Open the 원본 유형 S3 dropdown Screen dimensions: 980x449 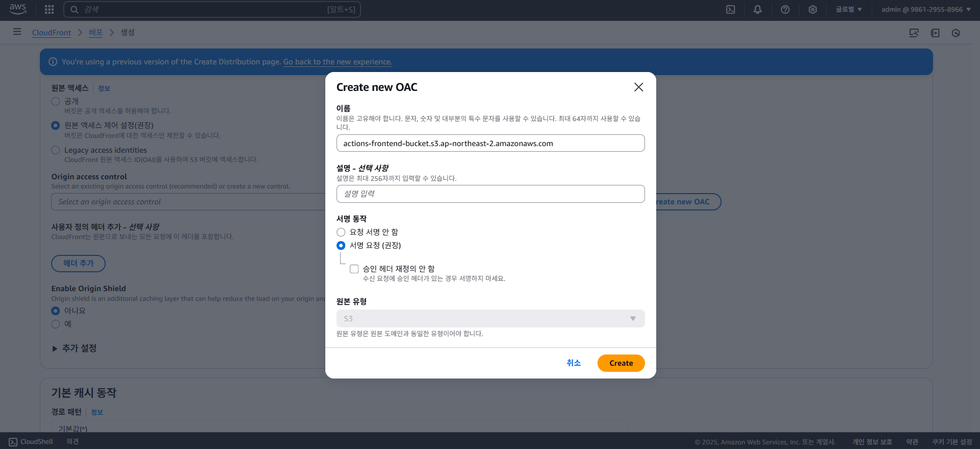pyautogui.click(x=491, y=318)
